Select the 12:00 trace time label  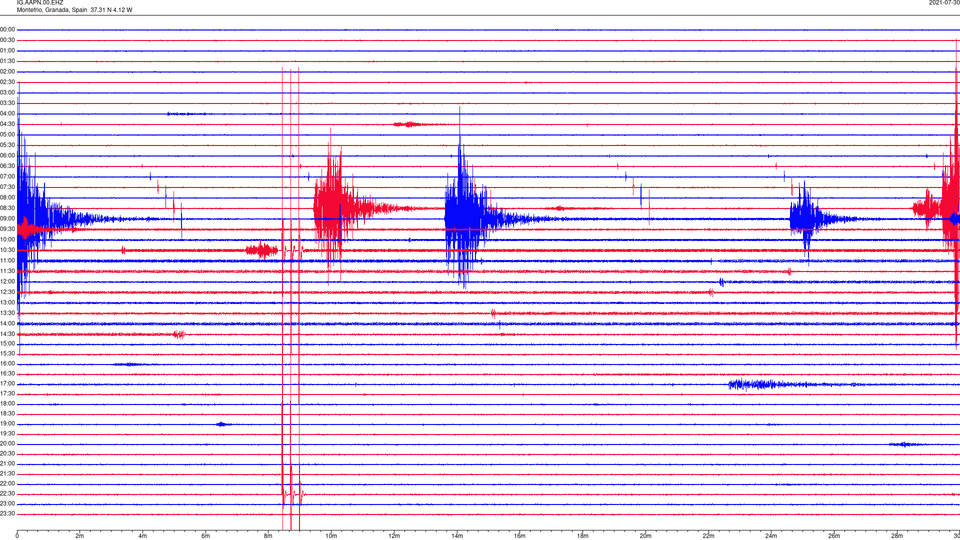point(7,282)
